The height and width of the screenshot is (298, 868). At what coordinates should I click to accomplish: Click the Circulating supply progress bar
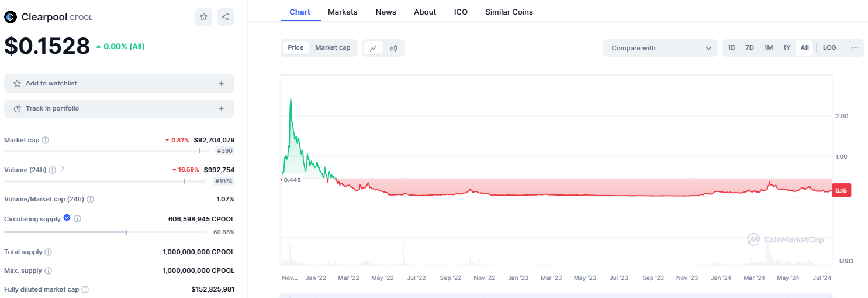[105, 232]
